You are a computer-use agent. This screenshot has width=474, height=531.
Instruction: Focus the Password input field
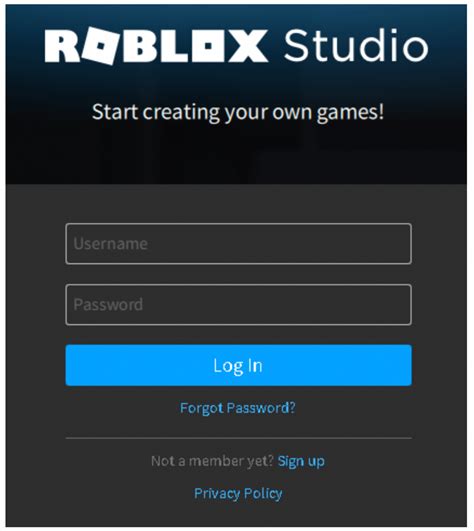point(239,305)
